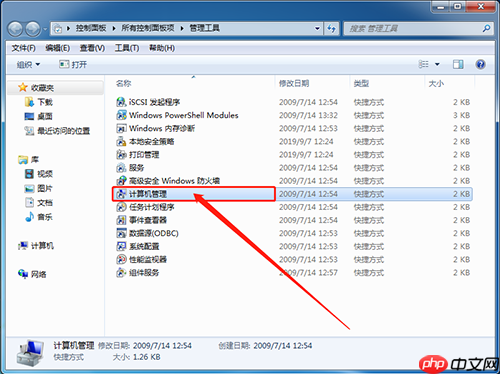Open the 文件(F) menu

point(23,48)
